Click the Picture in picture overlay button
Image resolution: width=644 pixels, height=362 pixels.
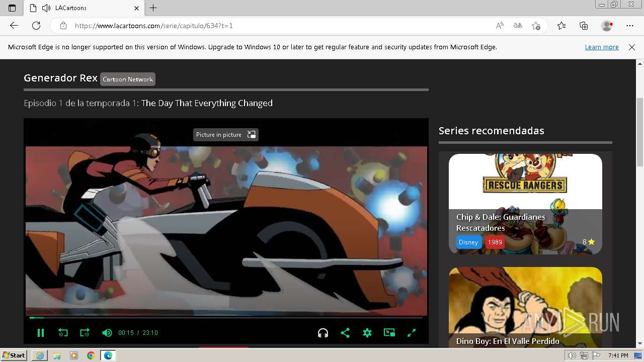pyautogui.click(x=226, y=135)
